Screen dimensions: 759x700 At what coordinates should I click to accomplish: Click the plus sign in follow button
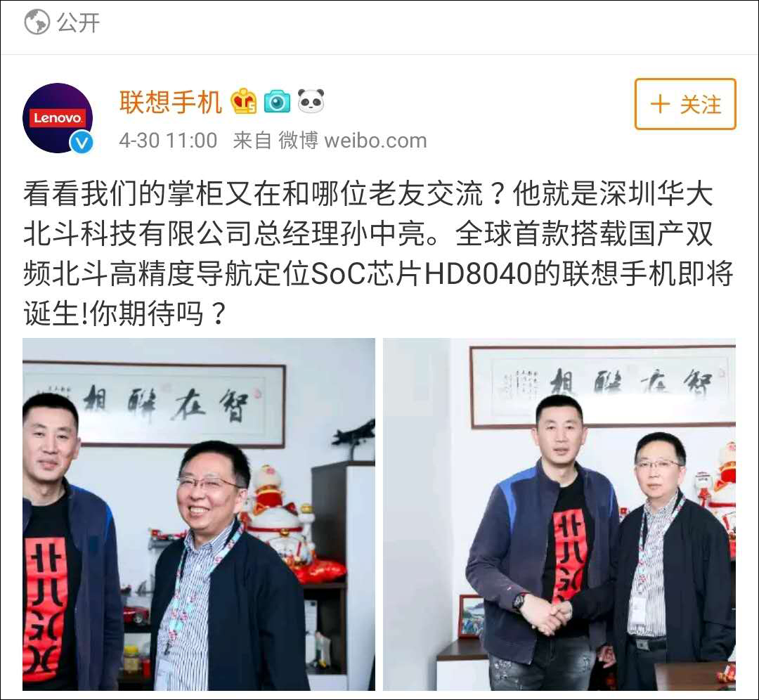click(660, 104)
